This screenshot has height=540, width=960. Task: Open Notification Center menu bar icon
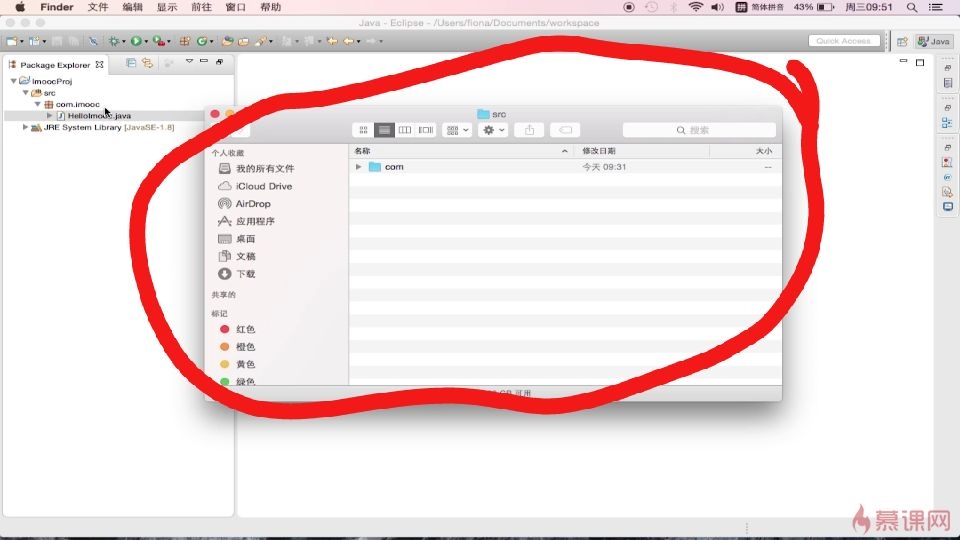coord(936,7)
